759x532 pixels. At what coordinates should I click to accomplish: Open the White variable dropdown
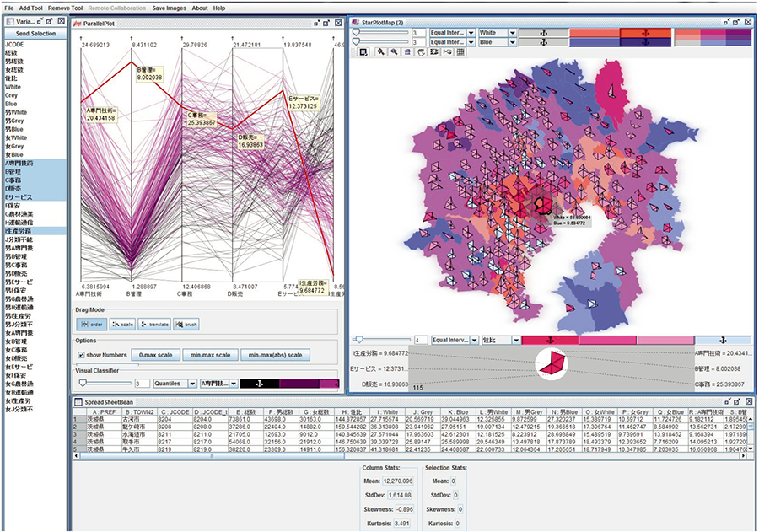pos(496,32)
